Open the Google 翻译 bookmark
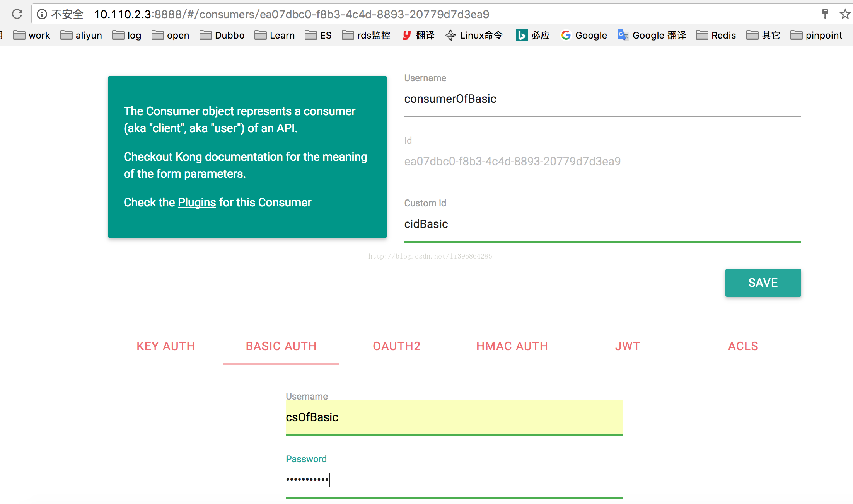The height and width of the screenshot is (504, 853). click(x=652, y=35)
